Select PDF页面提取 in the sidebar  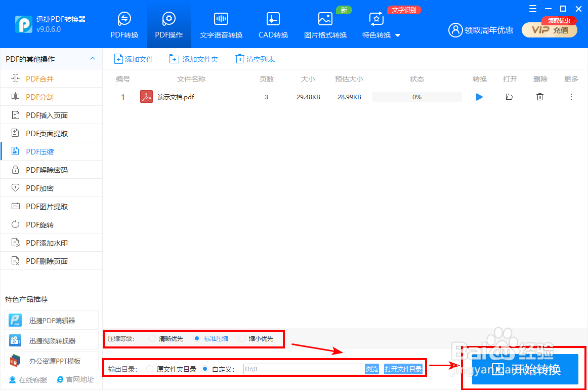(x=52, y=133)
